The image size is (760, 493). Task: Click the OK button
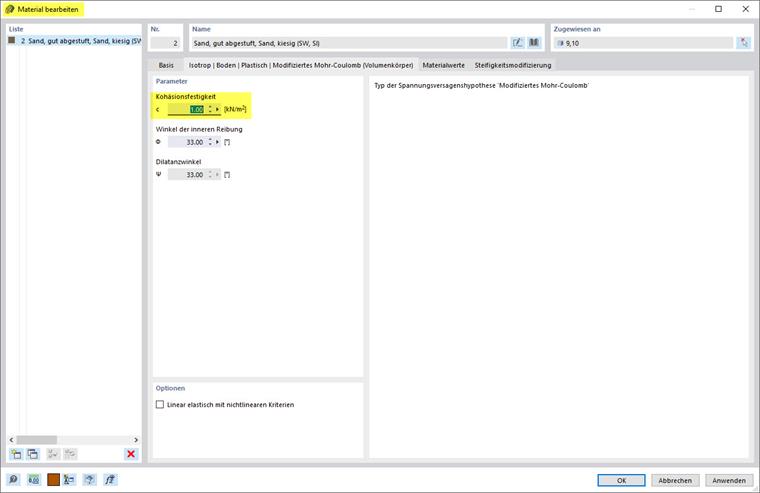tap(621, 480)
